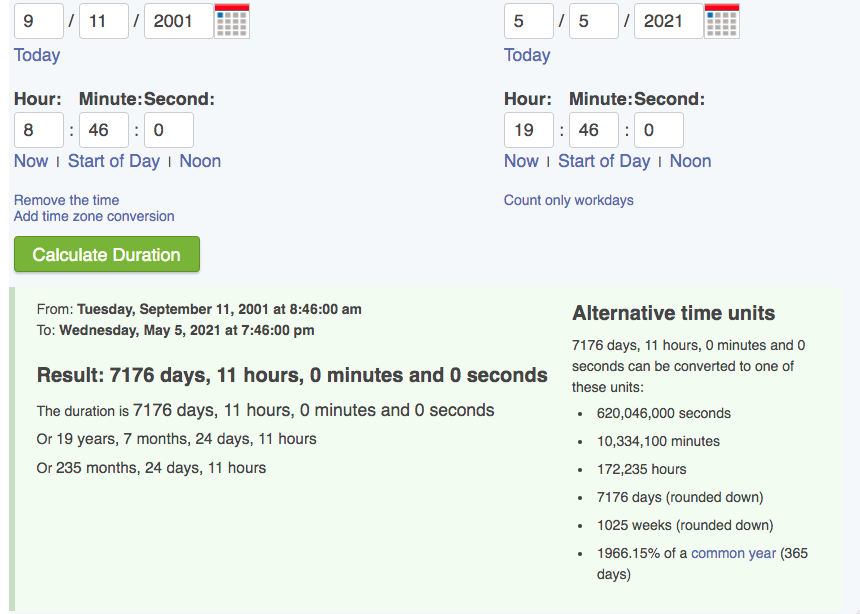Image resolution: width=860 pixels, height=614 pixels.
Task: Open the end date calendar picker icon
Action: [722, 21]
